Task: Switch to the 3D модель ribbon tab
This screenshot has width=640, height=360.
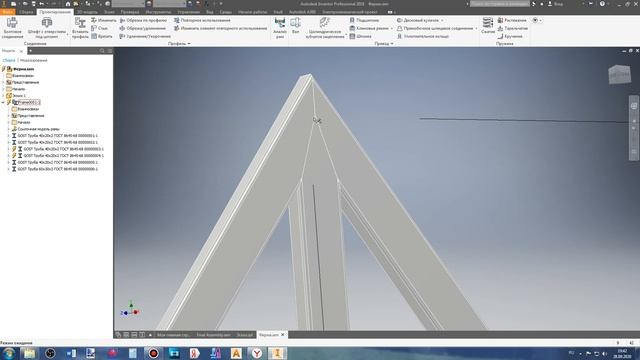Action: pos(87,12)
